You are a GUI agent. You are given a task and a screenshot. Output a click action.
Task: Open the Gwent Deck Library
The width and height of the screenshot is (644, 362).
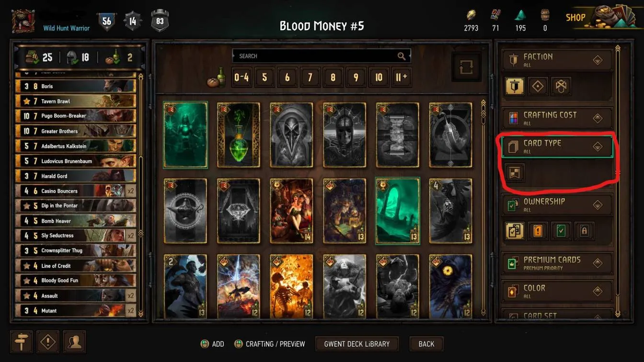[x=357, y=344]
